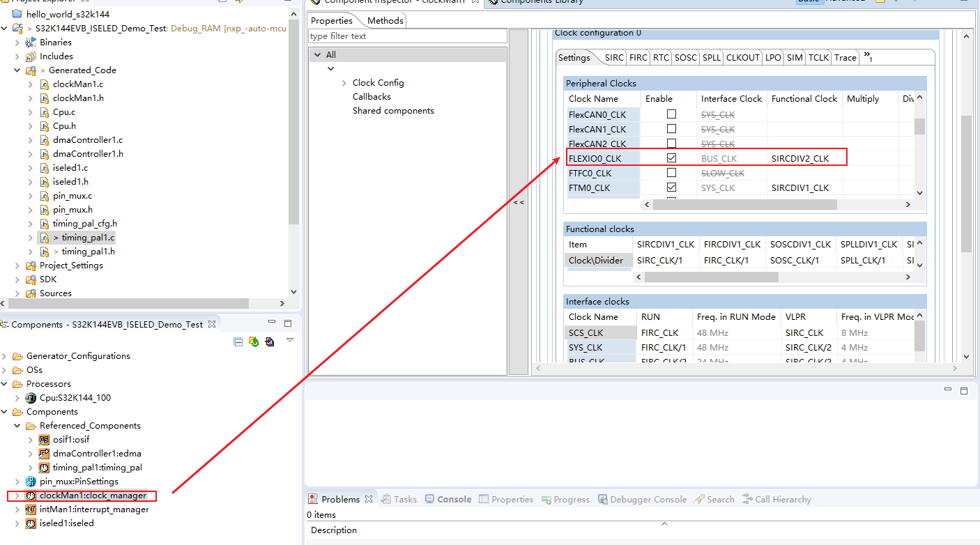Collapse the All node in Properties tree

coord(317,54)
